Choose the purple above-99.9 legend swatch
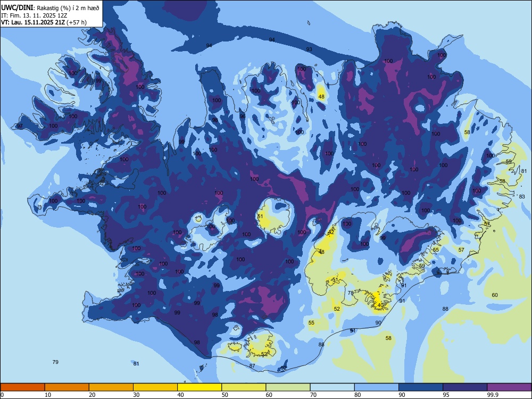The width and height of the screenshot is (532, 399). (509, 387)
